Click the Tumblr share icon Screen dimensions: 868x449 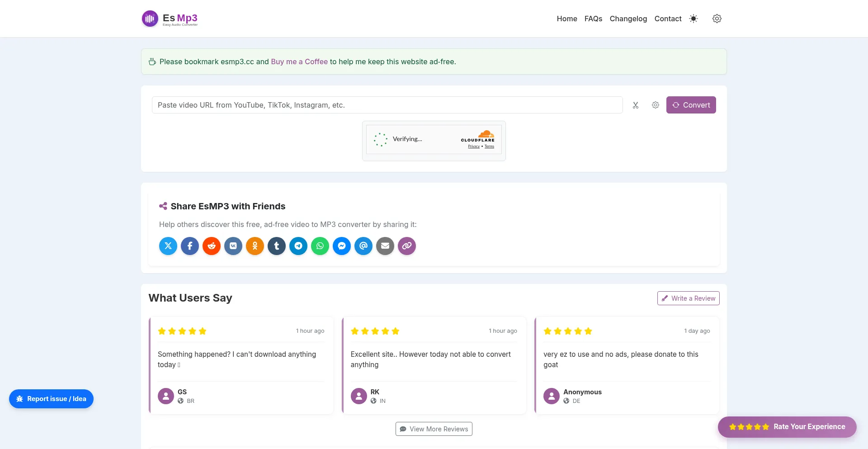click(x=277, y=246)
